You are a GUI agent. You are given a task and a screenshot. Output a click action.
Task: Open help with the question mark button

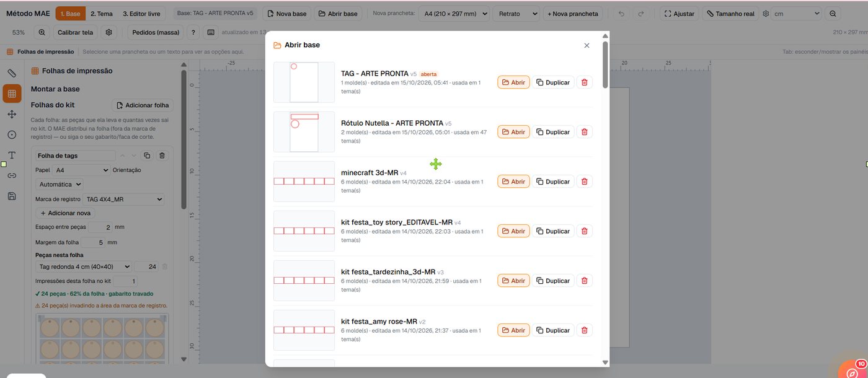click(193, 32)
